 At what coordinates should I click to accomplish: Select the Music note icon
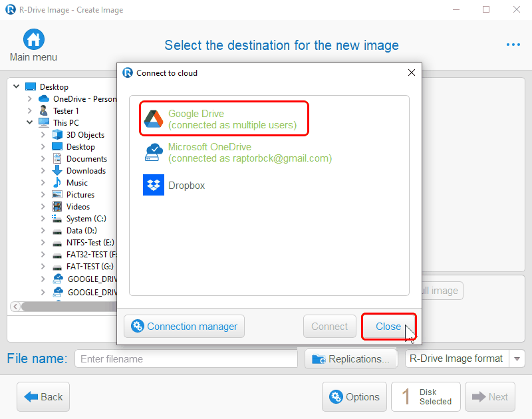pyautogui.click(x=57, y=182)
